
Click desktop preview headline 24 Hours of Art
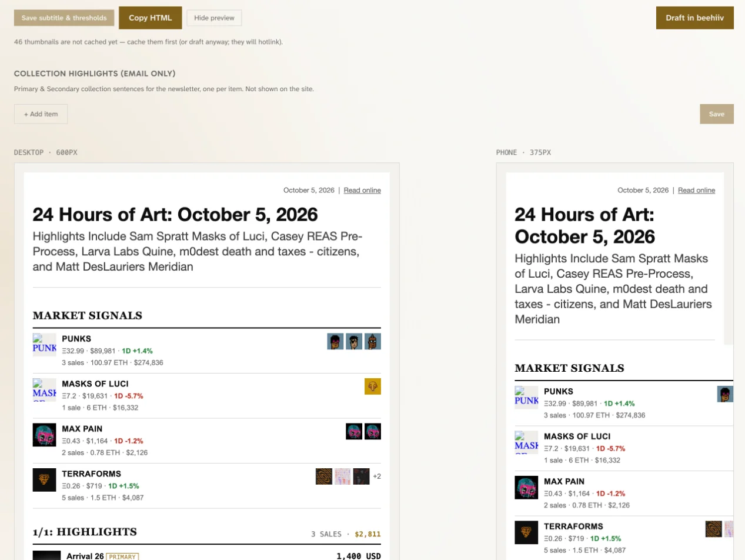(x=175, y=214)
